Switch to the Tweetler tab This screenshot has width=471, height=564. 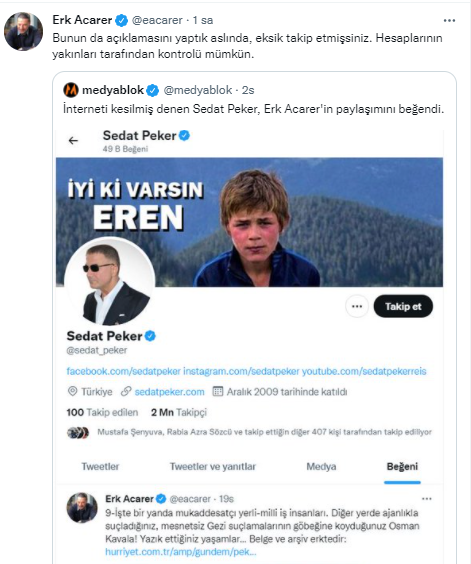pyautogui.click(x=100, y=467)
